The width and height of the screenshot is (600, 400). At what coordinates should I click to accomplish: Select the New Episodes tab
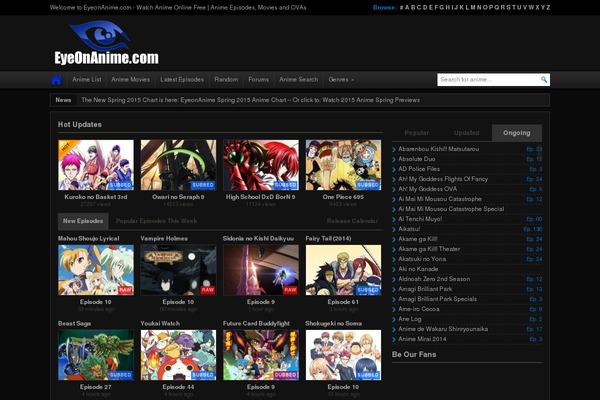83,221
